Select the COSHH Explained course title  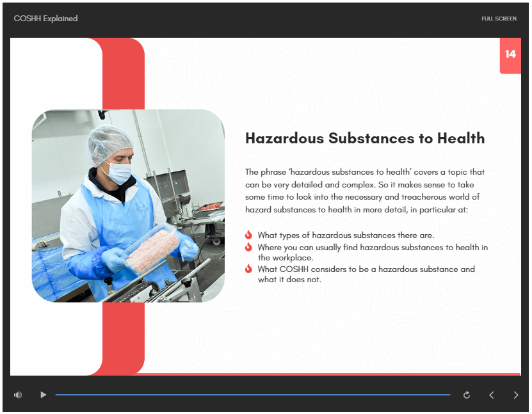[45, 19]
